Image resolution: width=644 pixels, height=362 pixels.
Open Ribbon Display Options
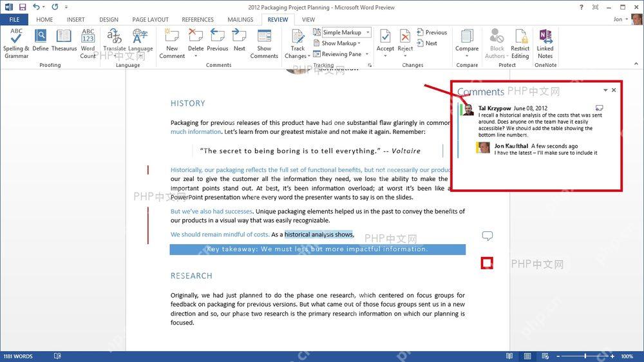tap(595, 7)
